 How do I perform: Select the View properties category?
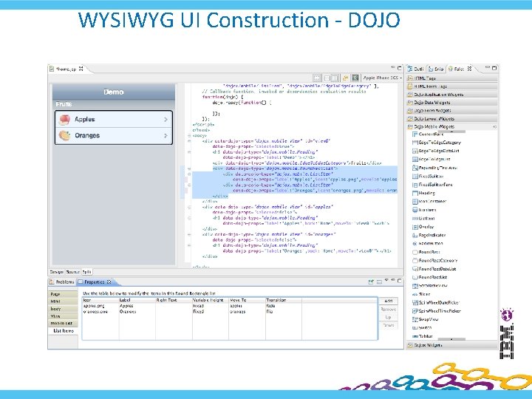click(63, 316)
